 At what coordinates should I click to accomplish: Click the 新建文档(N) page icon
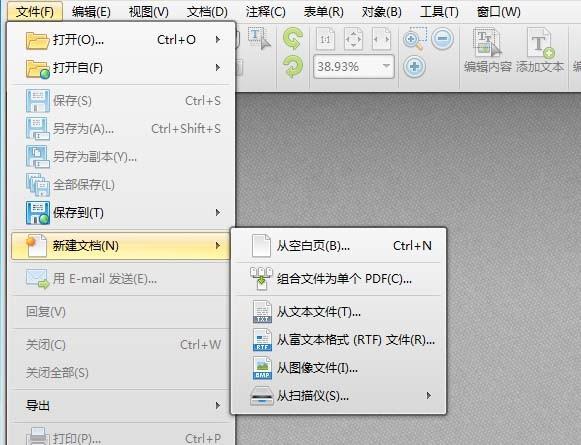click(x=36, y=245)
